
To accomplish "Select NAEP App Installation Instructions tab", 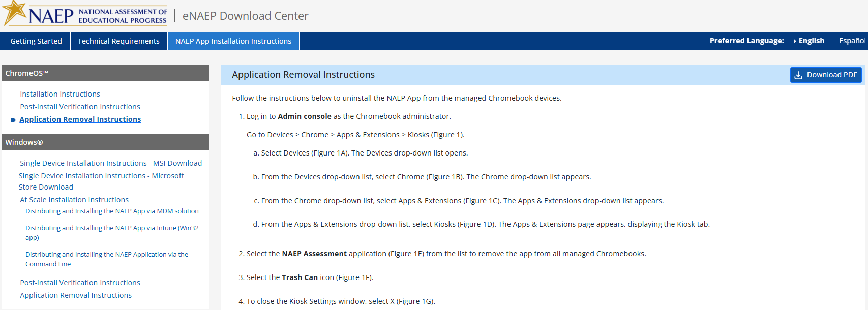I will 233,41.
